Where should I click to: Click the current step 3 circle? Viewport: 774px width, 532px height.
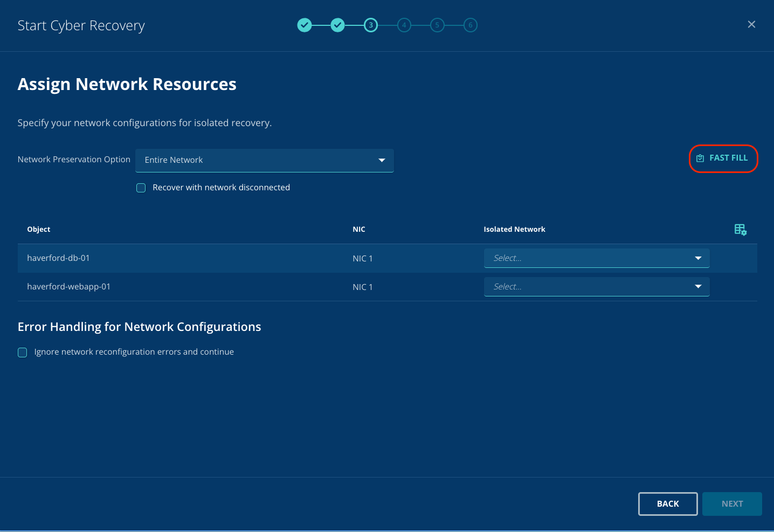pos(371,25)
